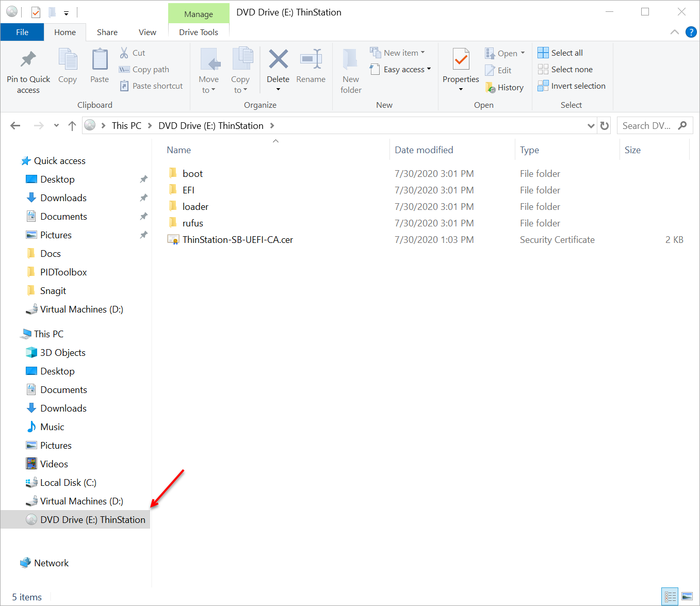Click the Pin to Quick access icon
Viewport: 700px width, 606px height.
point(28,59)
